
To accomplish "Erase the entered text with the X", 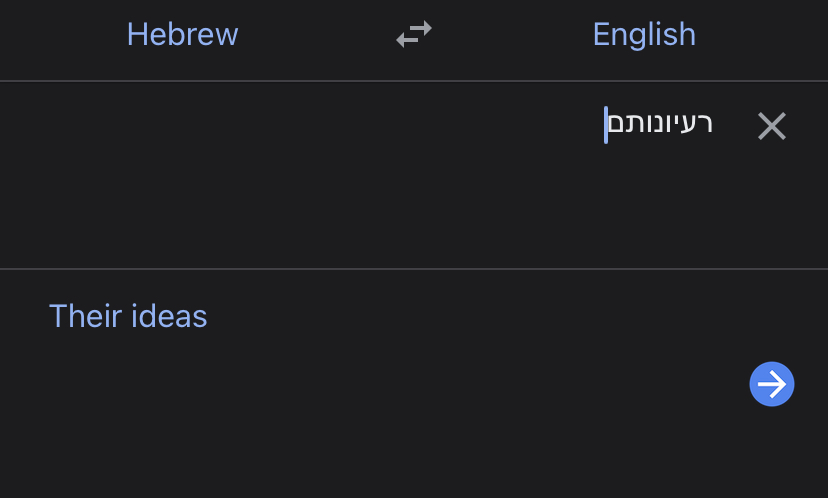I will pyautogui.click(x=771, y=126).
